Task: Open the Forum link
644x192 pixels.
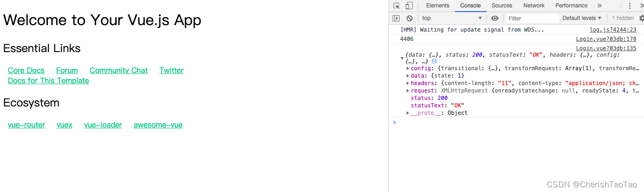Action: pos(67,71)
